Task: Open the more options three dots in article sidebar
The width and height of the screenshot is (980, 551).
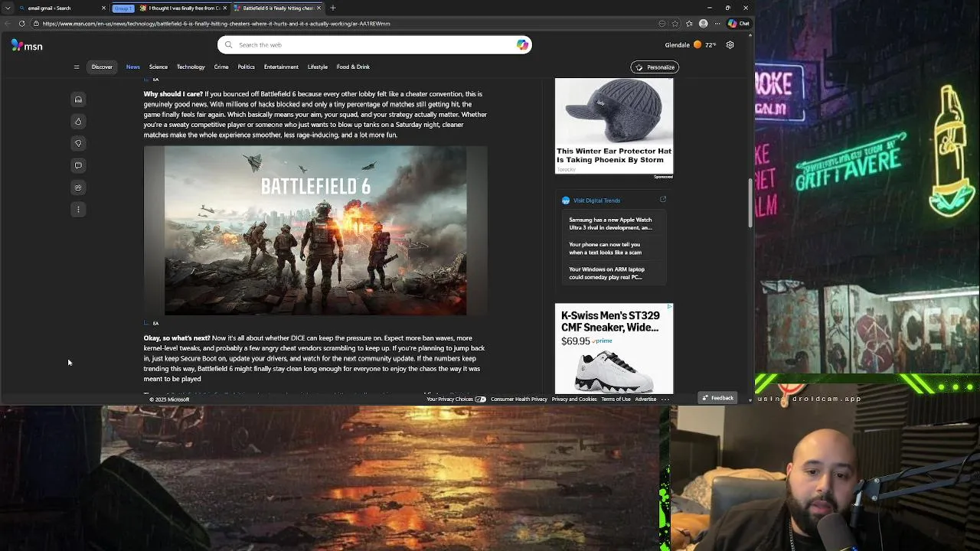Action: coord(78,209)
